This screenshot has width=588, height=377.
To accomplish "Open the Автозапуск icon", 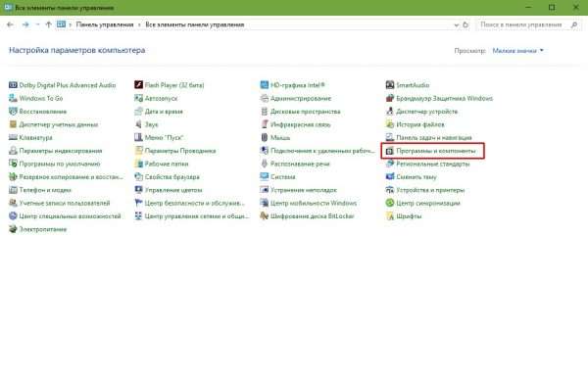I will [138, 98].
